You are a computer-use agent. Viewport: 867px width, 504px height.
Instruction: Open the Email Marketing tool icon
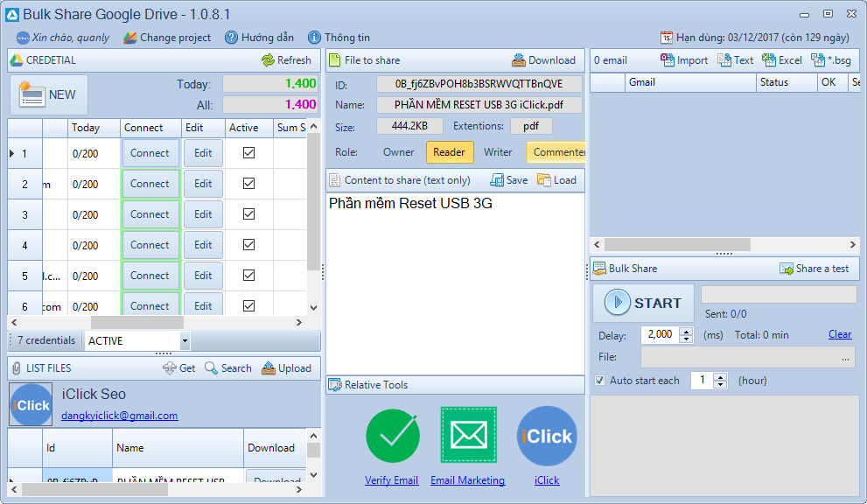pyautogui.click(x=468, y=435)
